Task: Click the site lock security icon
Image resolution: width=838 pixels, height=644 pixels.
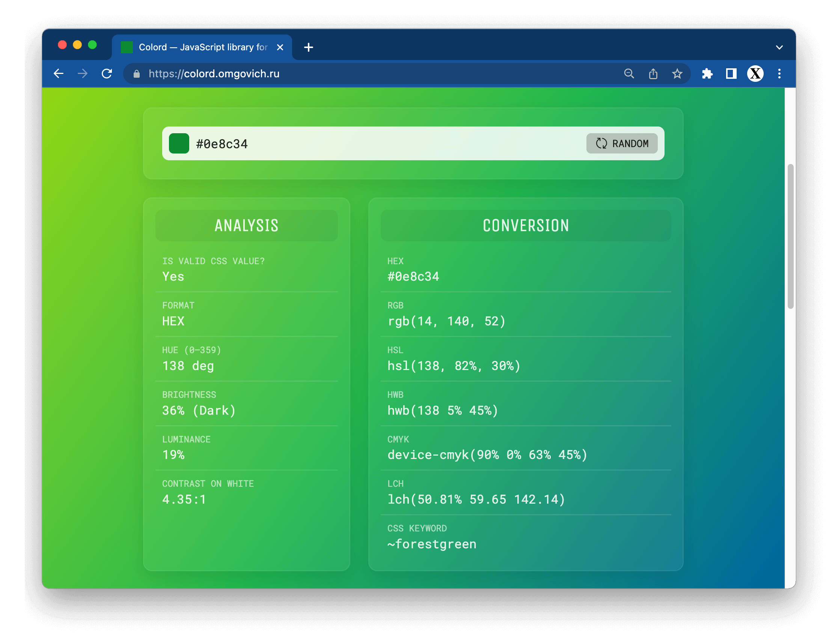Action: pos(137,74)
